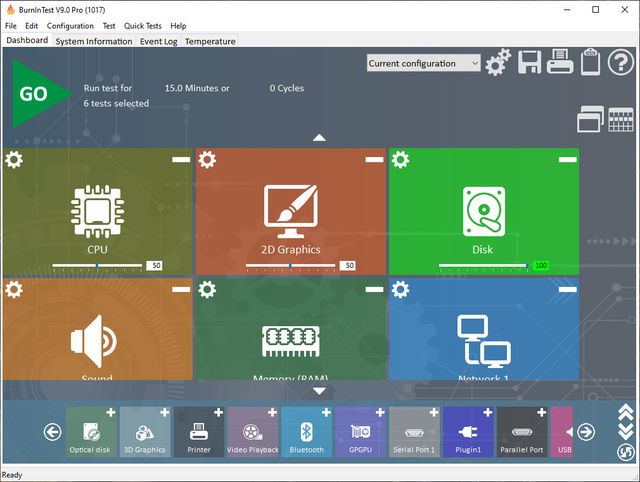Open CPU test settings gear
The image size is (640, 482).
point(14,160)
